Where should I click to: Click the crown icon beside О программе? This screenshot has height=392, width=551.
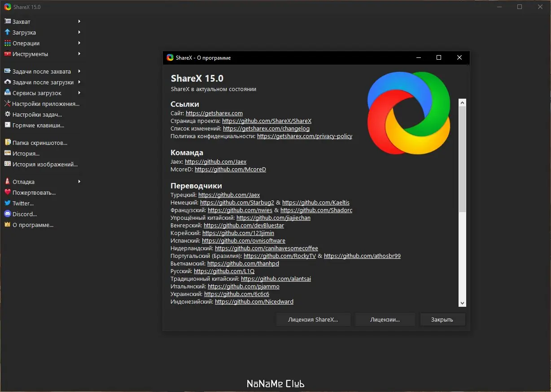[x=7, y=225]
